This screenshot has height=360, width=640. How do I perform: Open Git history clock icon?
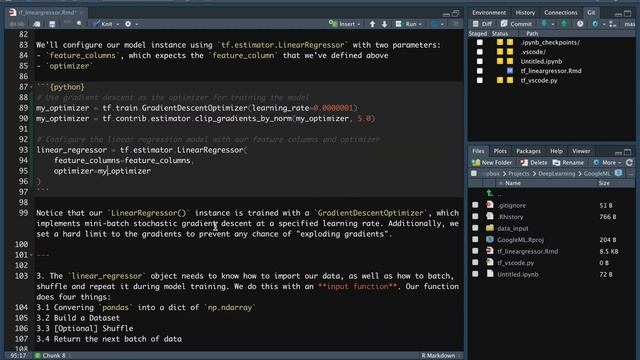click(580, 24)
